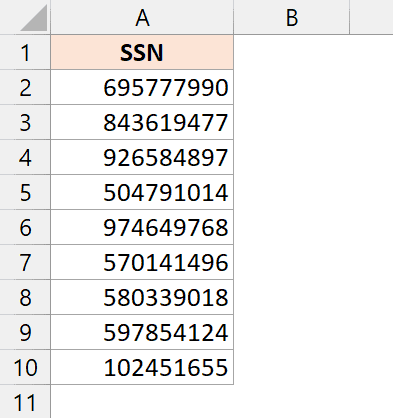Select column A header

click(x=142, y=17)
